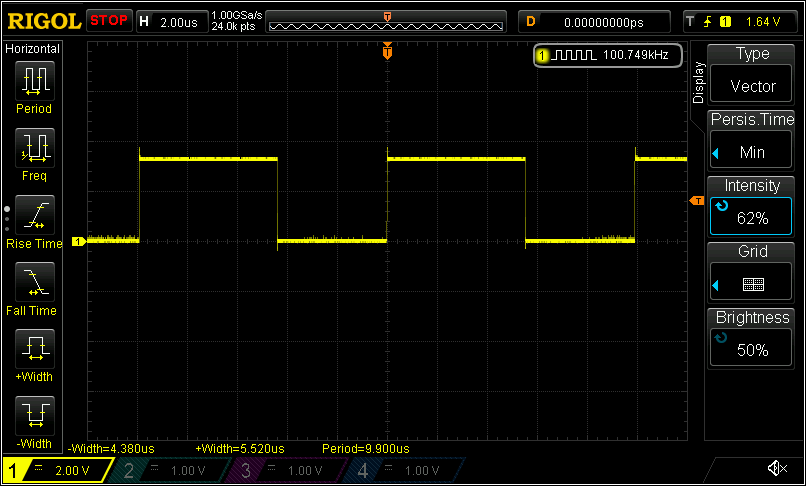Viewport: 806px width, 486px height.
Task: Select the -Width measurement icon
Action: 36,421
